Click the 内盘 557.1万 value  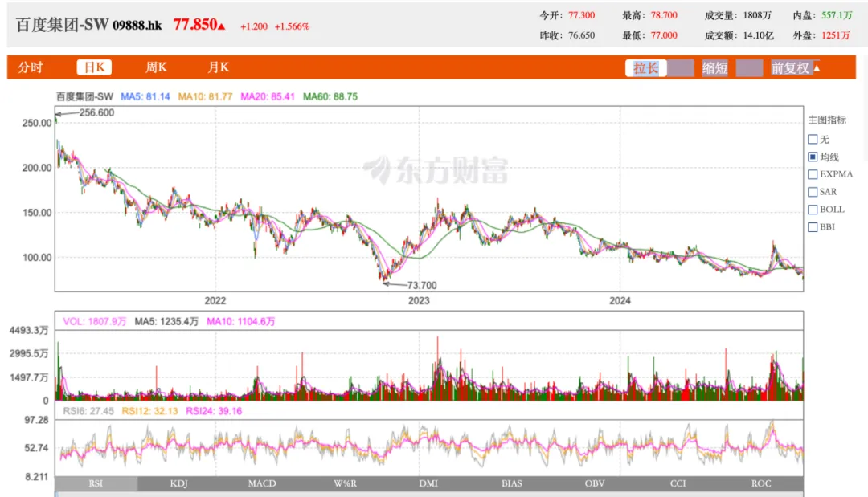pyautogui.click(x=837, y=15)
